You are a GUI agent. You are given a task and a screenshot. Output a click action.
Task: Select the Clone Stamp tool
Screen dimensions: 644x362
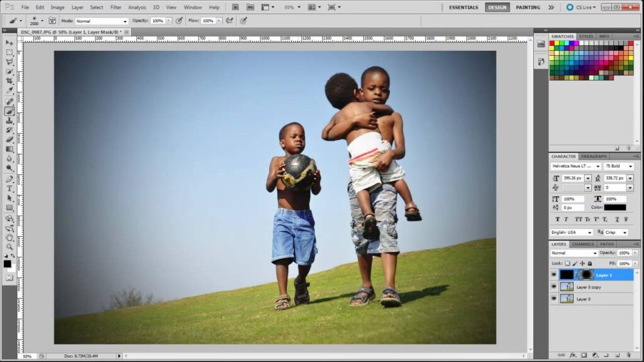[9, 121]
